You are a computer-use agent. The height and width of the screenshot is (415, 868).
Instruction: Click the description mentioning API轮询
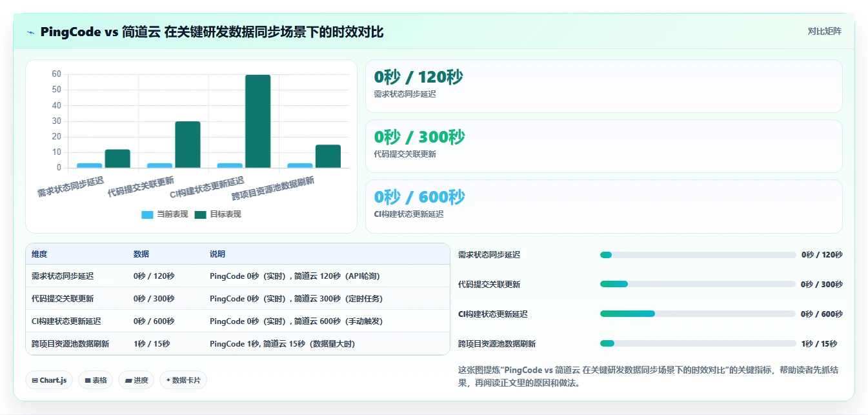click(x=295, y=276)
